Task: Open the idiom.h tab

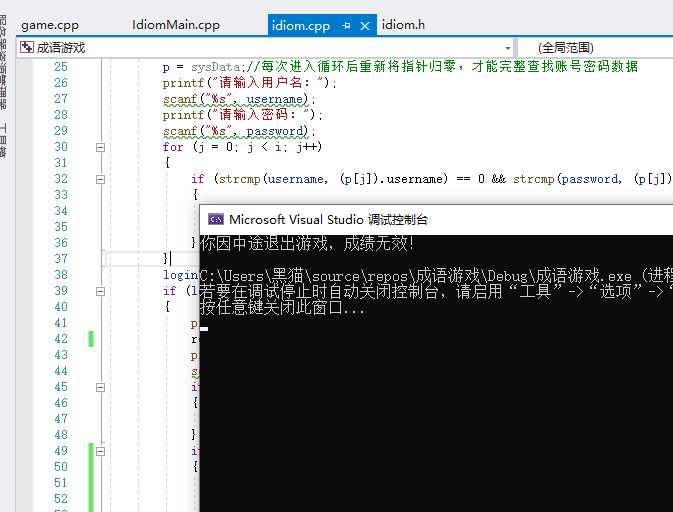Action: 403,25
